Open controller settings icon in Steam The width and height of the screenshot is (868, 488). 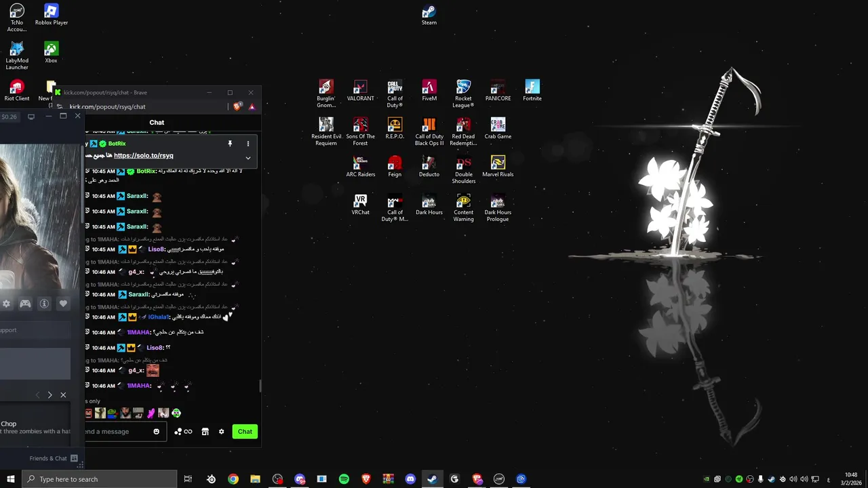25,304
